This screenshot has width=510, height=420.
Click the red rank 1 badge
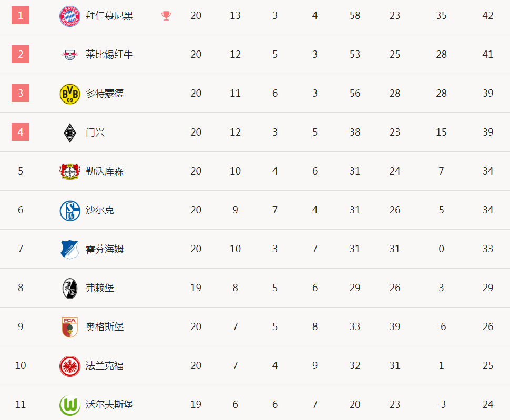pos(21,15)
